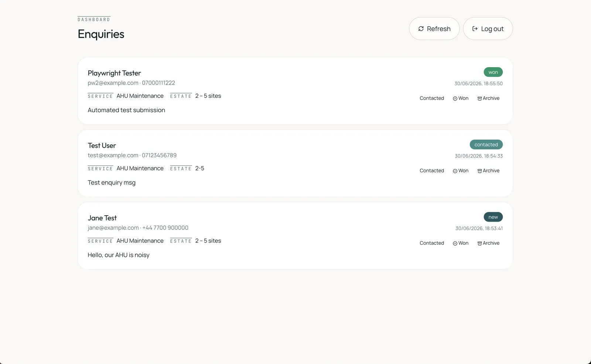This screenshot has height=364, width=591.
Task: Mark Test User enquiry as Won
Action: [x=461, y=171]
